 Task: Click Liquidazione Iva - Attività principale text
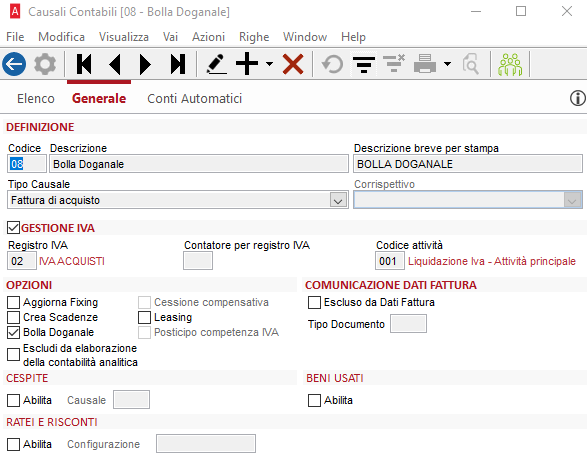point(492,261)
